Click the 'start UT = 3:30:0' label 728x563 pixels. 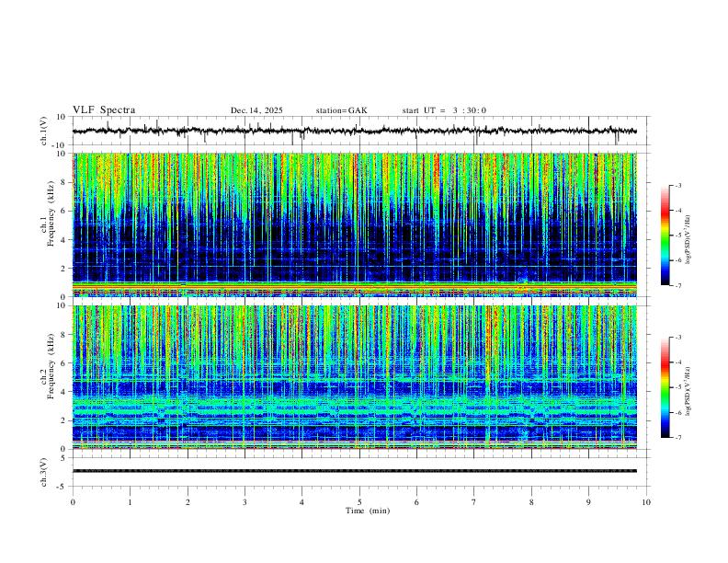pyautogui.click(x=444, y=110)
